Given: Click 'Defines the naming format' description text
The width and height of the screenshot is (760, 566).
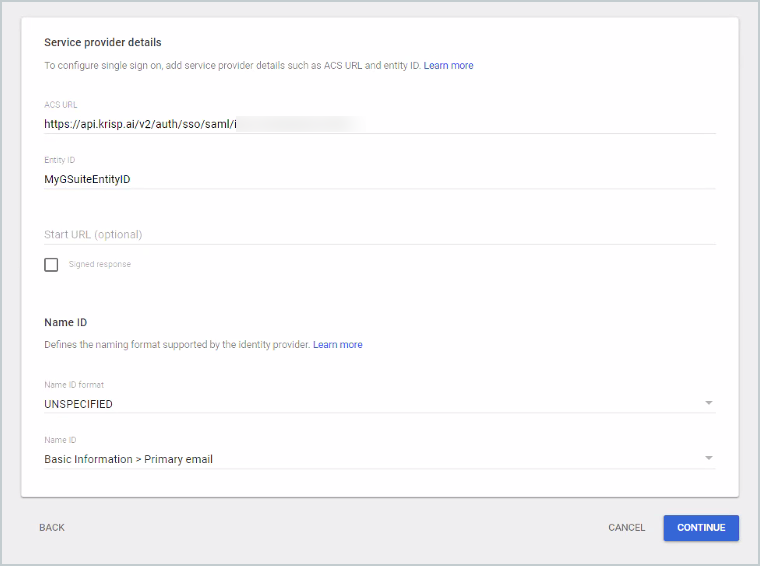Looking at the screenshot, I should (177, 345).
